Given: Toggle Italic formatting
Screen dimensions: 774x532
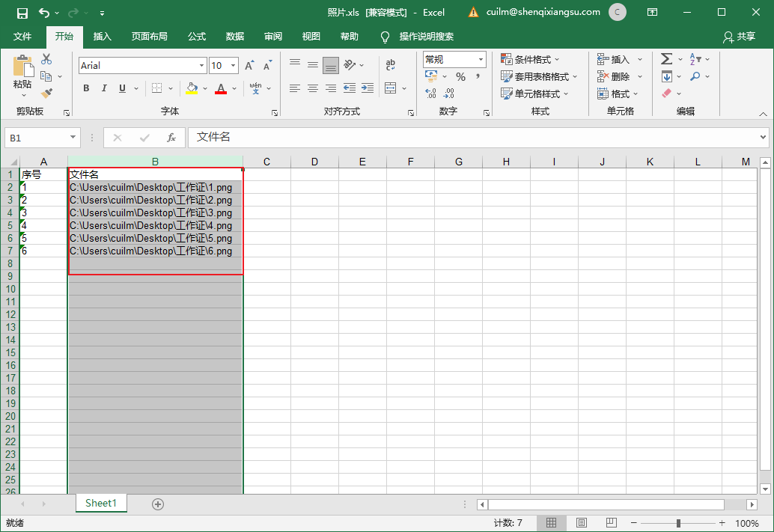Looking at the screenshot, I should (104, 88).
